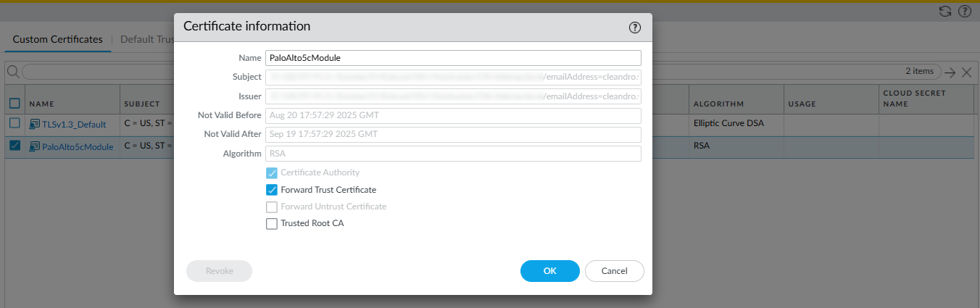Check the TLSv1.3_Default row checkbox
This screenshot has width=980, height=308.
point(14,124)
